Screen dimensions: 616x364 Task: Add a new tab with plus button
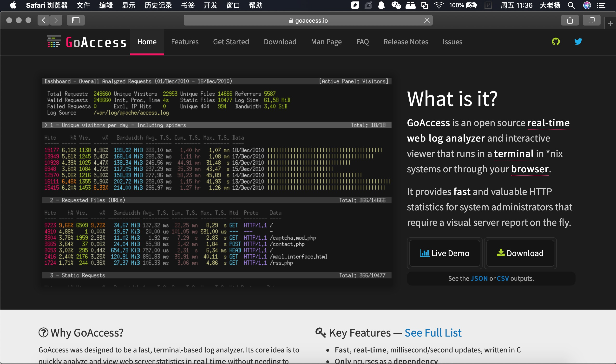point(610,24)
